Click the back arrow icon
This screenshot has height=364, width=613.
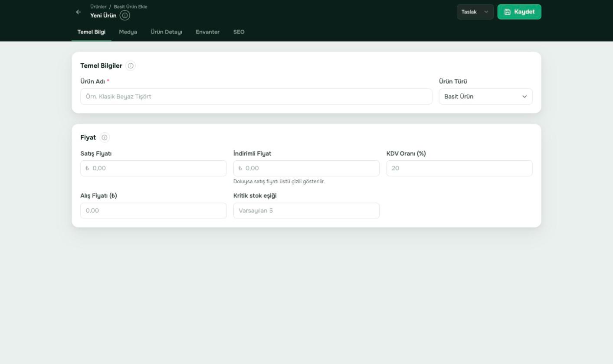point(78,12)
